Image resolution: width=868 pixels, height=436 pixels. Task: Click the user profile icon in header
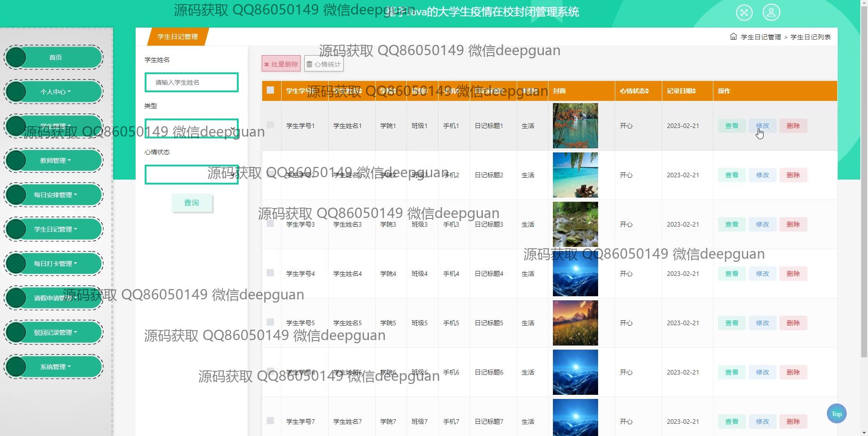(771, 12)
